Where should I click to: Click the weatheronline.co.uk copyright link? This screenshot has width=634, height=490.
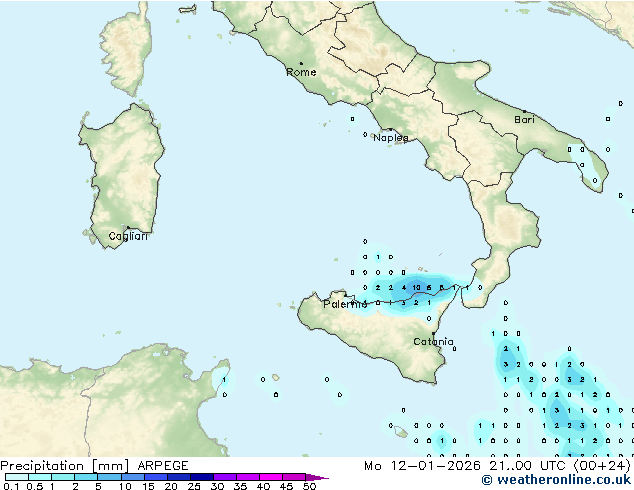tap(556, 480)
